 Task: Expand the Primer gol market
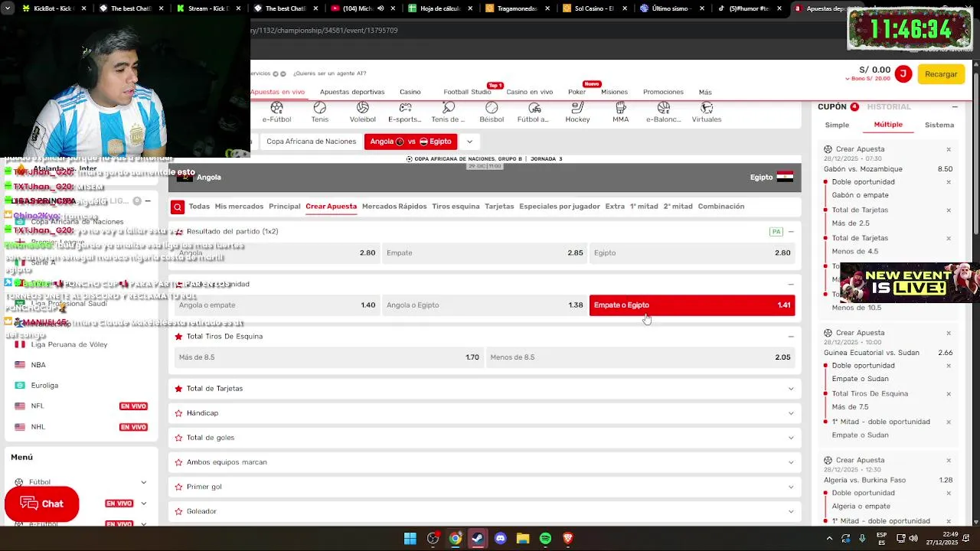pos(791,487)
